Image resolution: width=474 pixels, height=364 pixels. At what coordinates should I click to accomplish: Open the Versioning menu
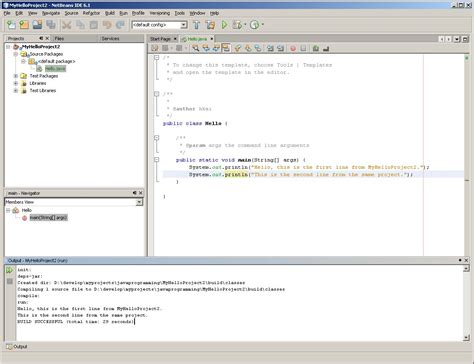click(x=159, y=13)
